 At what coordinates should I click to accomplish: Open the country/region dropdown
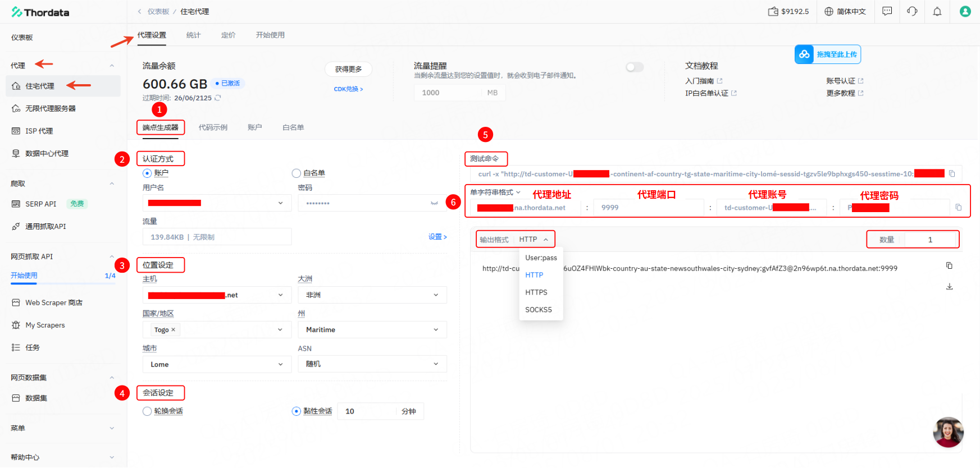[x=217, y=329]
